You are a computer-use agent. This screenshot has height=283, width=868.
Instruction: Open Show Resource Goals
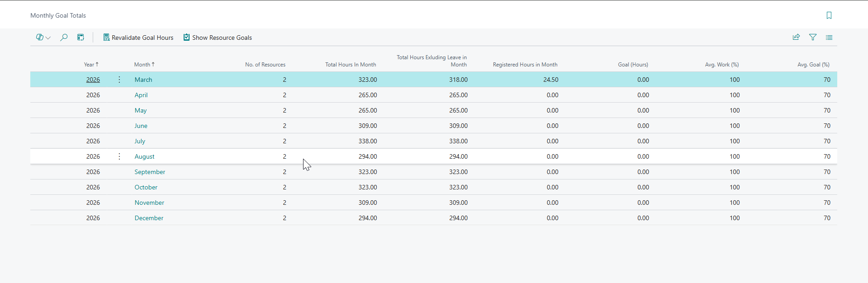pos(218,38)
